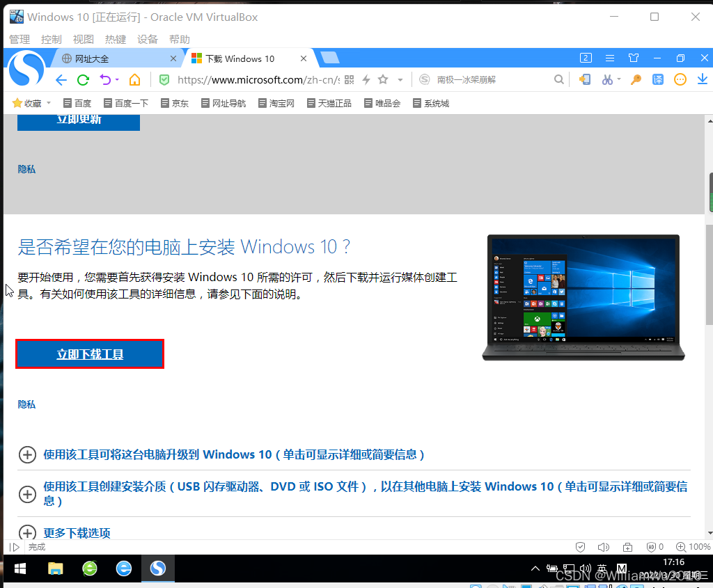Viewport: 713px width, 588px height.
Task: Open dropdown beside the scissors icon
Action: [x=619, y=80]
